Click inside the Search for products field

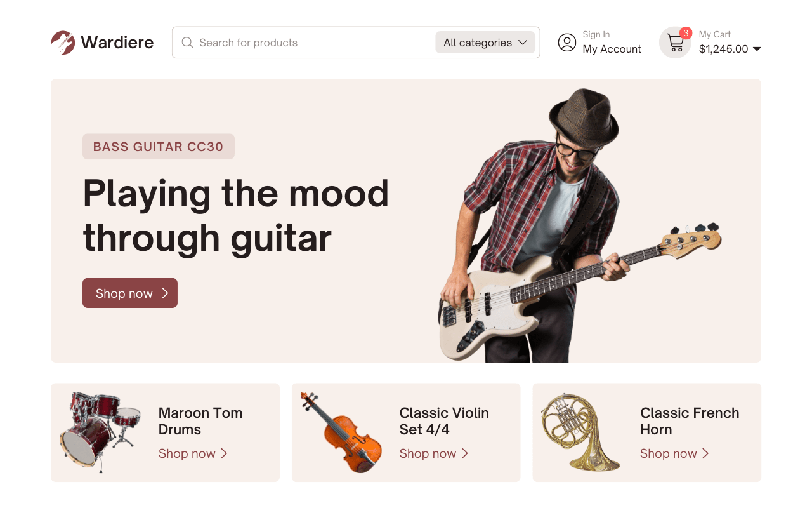(x=285, y=42)
